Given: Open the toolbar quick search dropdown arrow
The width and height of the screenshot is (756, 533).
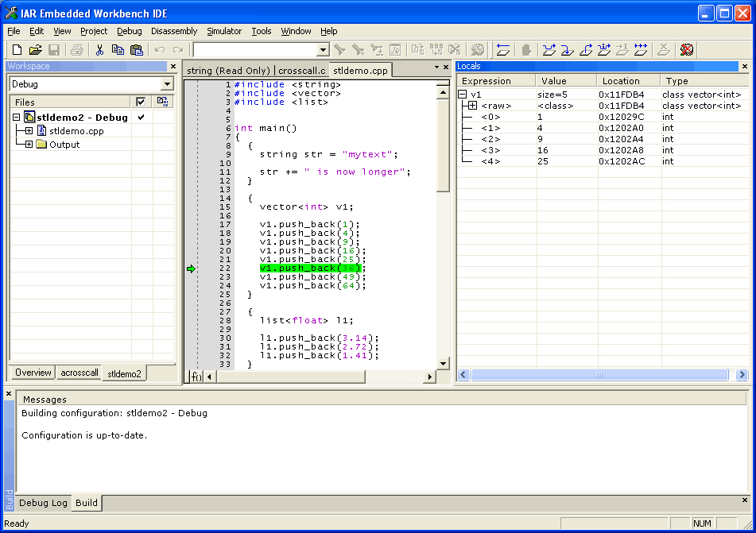Looking at the screenshot, I should [x=323, y=49].
